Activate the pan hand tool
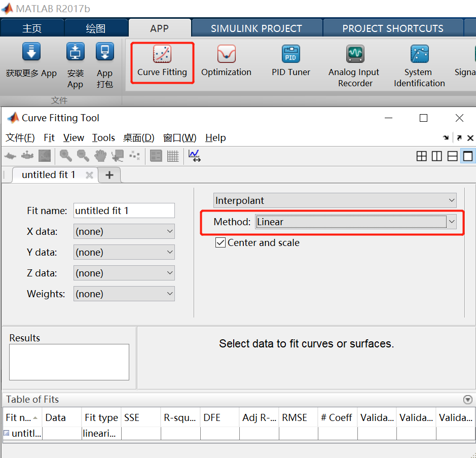 point(100,156)
